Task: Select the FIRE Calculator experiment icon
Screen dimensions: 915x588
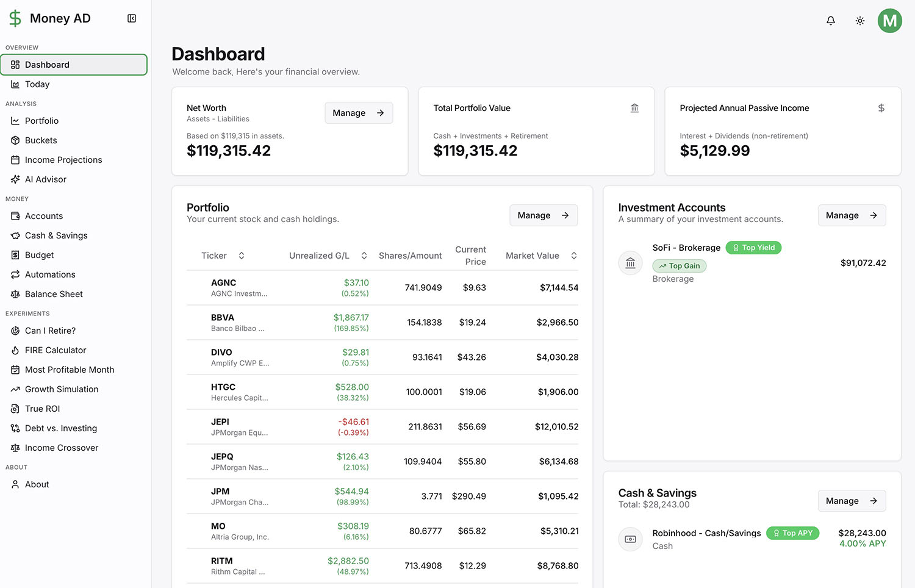Action: pos(15,350)
